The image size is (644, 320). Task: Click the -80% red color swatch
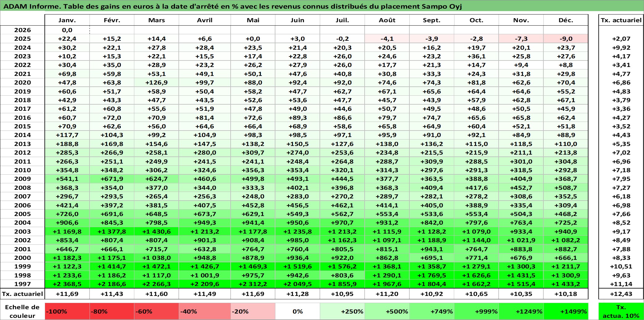(x=112, y=311)
